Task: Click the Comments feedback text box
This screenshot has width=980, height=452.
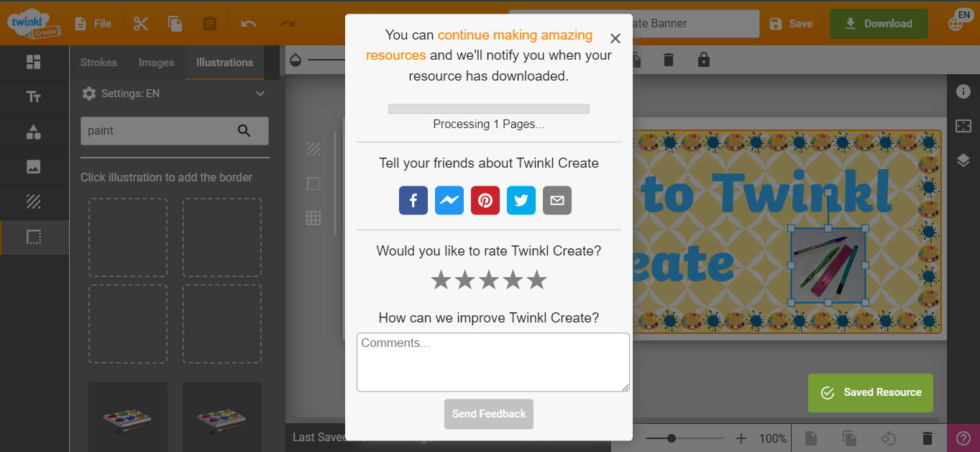Action: 493,362
